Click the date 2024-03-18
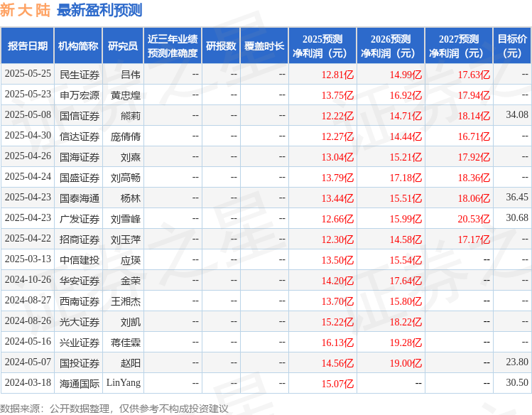 (x=28, y=382)
